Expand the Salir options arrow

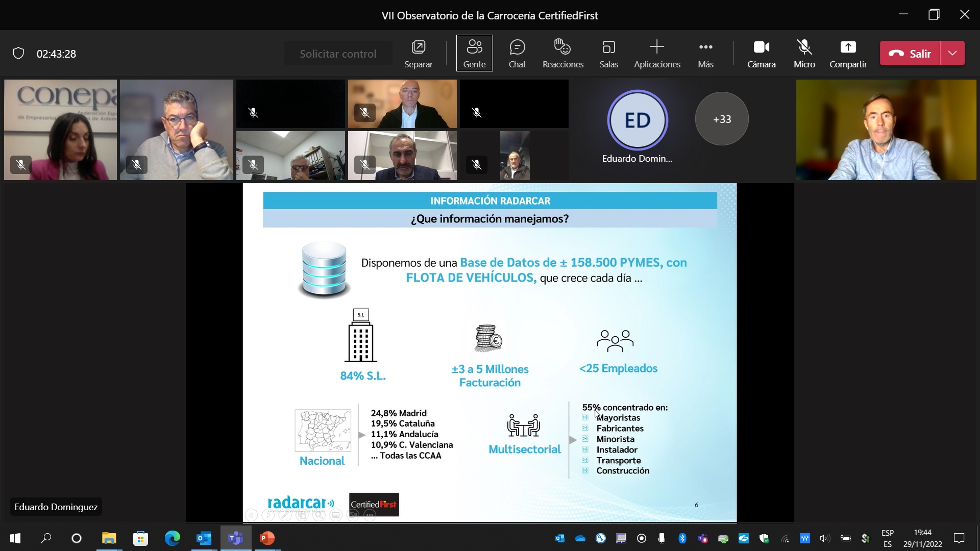pyautogui.click(x=952, y=54)
